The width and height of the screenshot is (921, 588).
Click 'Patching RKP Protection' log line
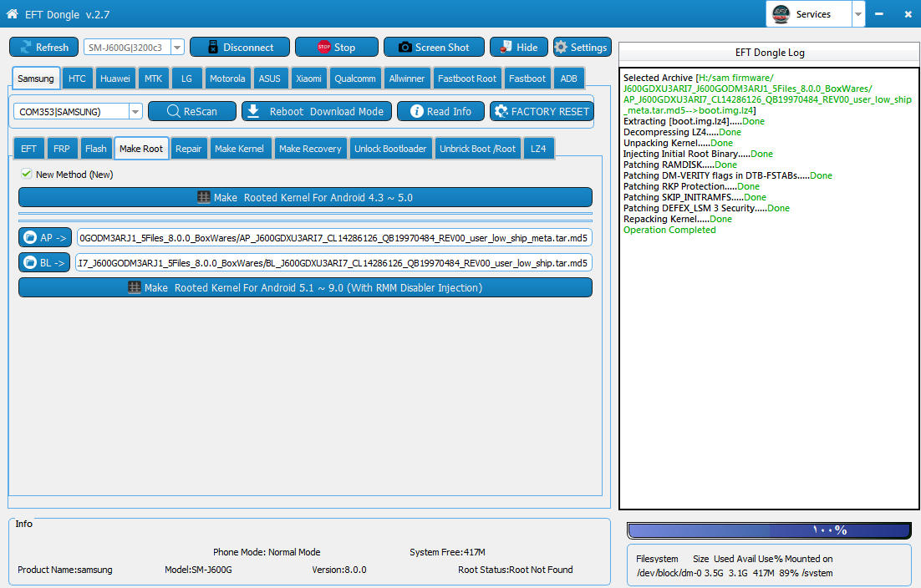[691, 186]
